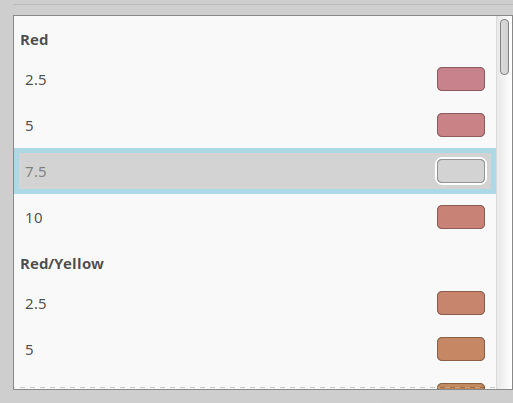Select the 5 label under Red/Yellow
This screenshot has width=513, height=403.
[x=29, y=350]
